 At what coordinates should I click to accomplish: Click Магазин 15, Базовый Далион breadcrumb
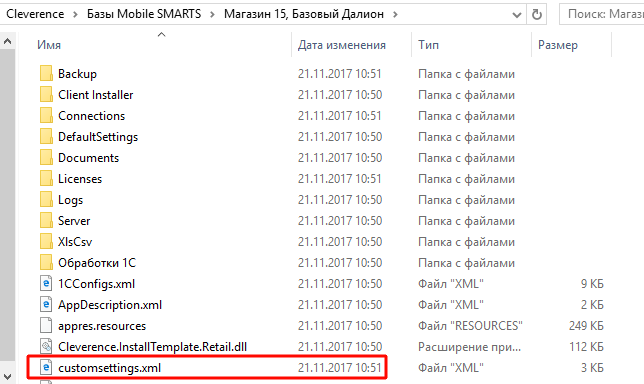point(304,14)
